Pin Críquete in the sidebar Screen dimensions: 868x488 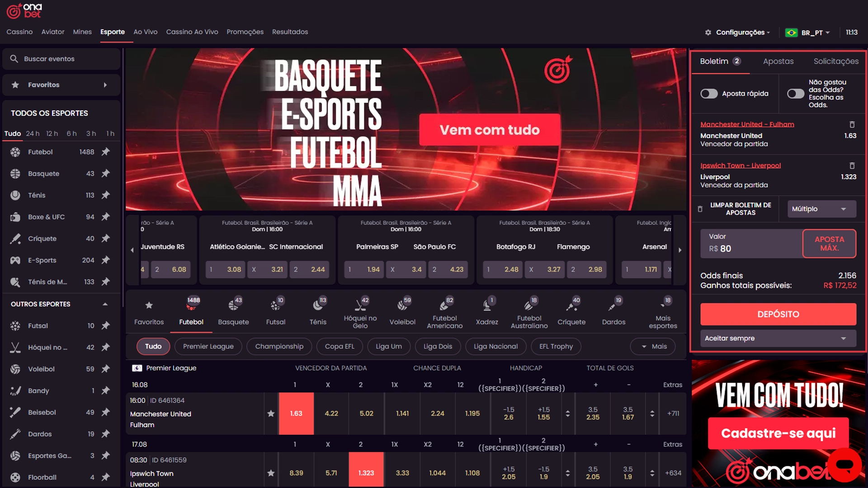point(106,239)
